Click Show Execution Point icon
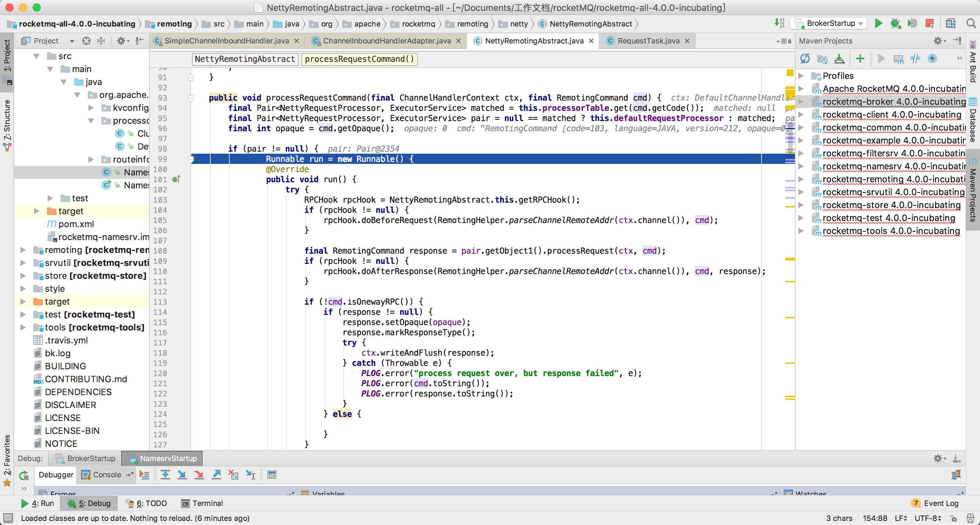 pos(144,474)
